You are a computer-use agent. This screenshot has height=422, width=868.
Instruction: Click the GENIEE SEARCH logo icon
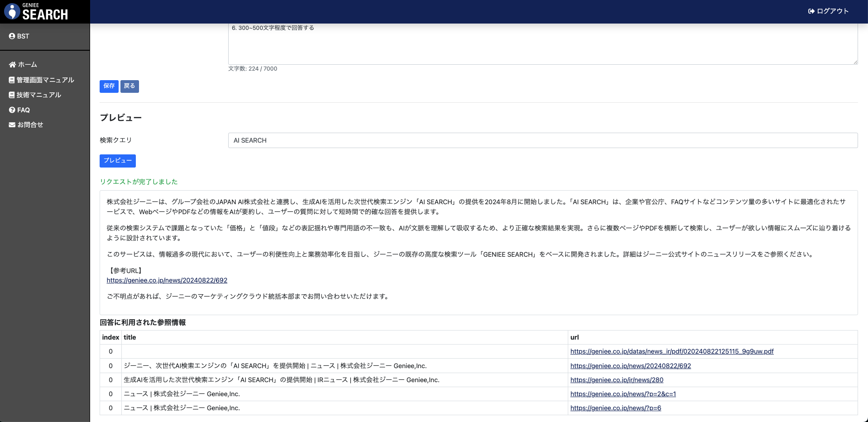12,12
